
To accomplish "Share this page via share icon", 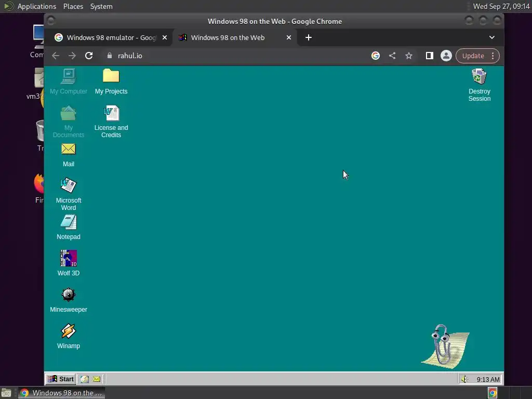I will point(392,56).
